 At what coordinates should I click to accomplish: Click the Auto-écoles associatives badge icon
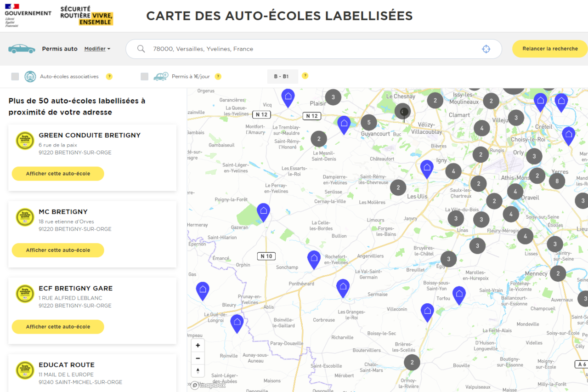coord(30,77)
